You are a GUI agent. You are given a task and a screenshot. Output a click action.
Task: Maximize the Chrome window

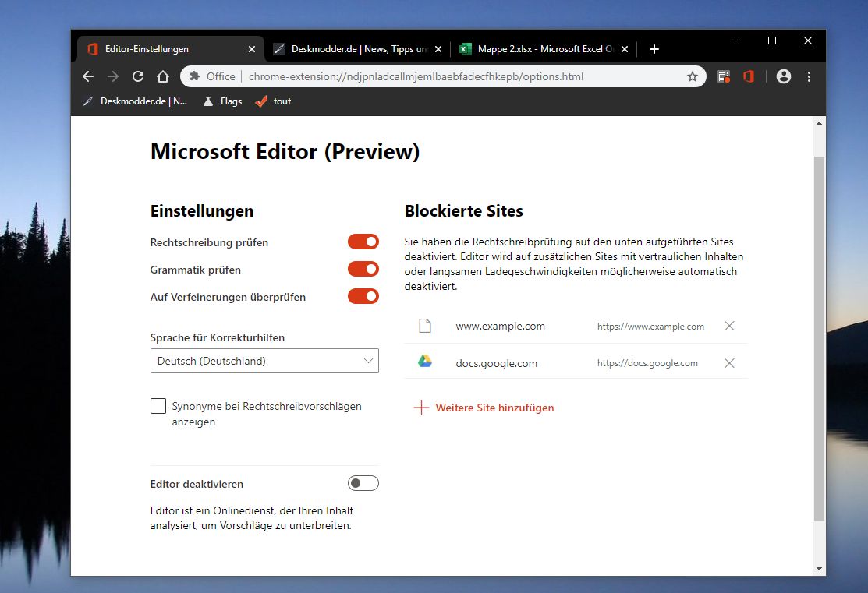point(771,41)
